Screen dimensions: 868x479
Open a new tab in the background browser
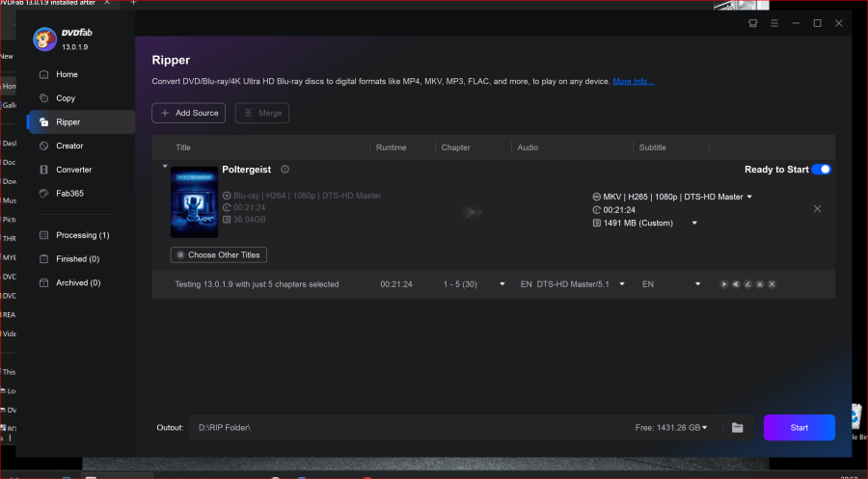click(x=133, y=3)
